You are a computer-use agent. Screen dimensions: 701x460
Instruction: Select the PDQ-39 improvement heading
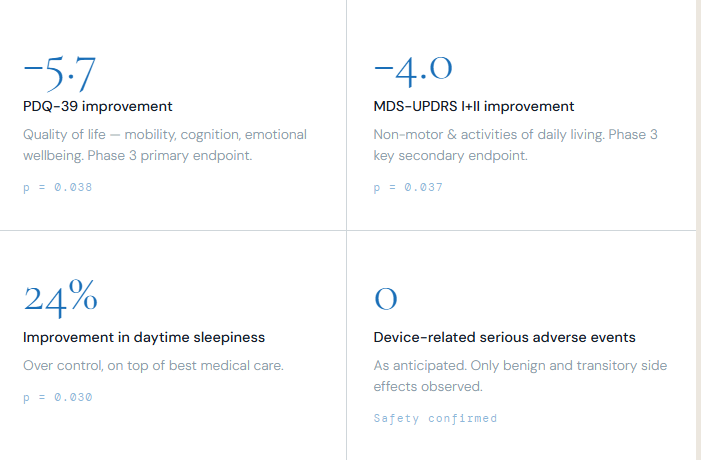(x=98, y=106)
